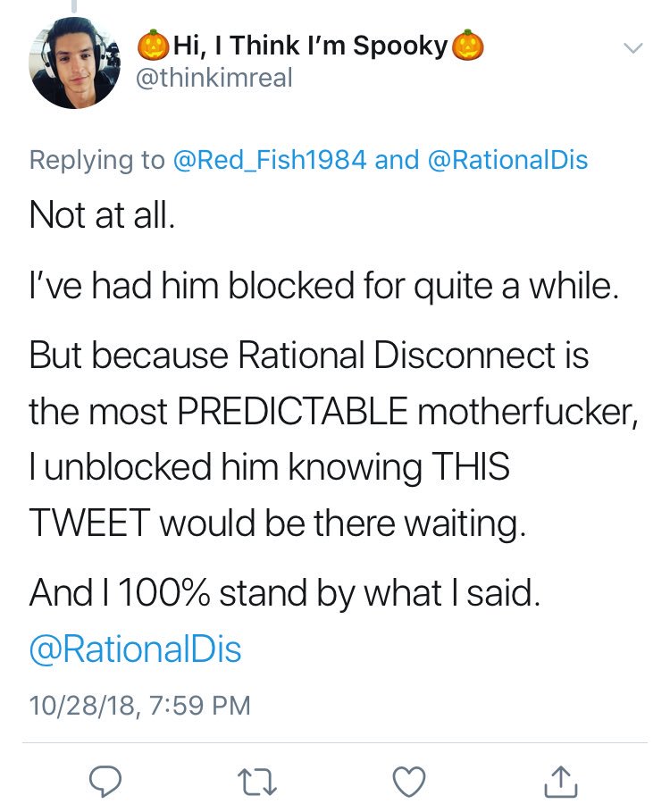Click the pumpkin emoji before the display name
Screen dimensions: 670x812
153,45
